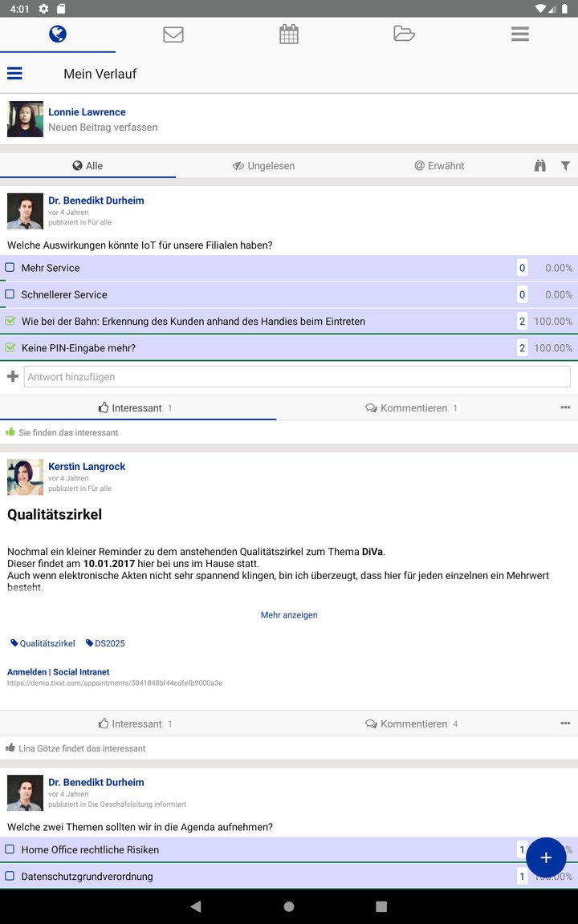Screen dimensions: 578x924
Task: Tap the blue floating plus button
Action: [546, 857]
